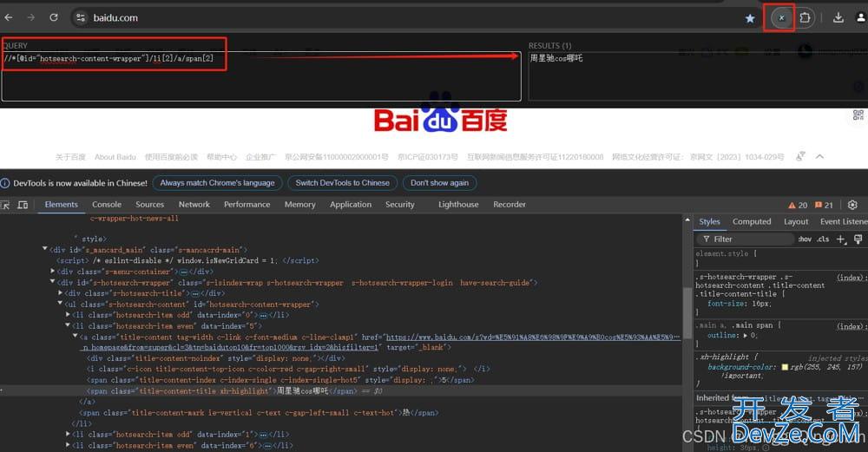868x452 pixels.
Task: Click the warnings count 20 icon
Action: coord(798,206)
